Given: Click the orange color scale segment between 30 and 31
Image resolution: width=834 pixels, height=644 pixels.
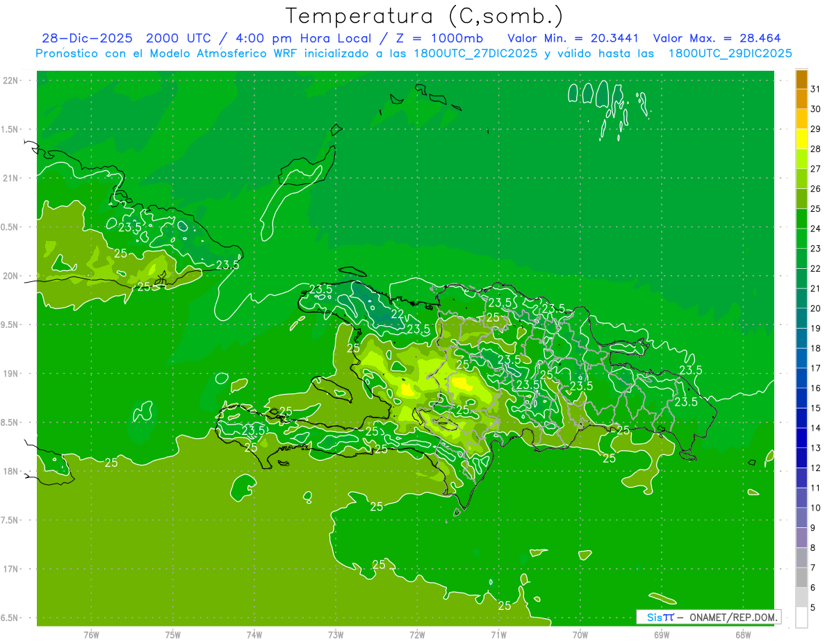Looking at the screenshot, I should (x=801, y=99).
